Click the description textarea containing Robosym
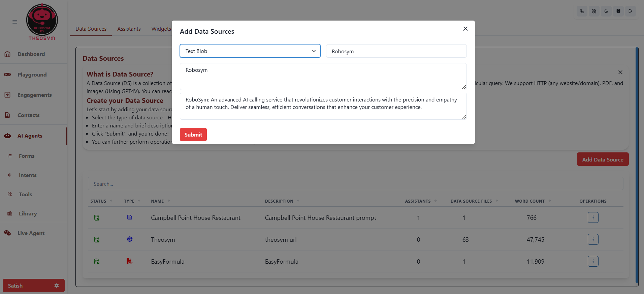 [323, 77]
